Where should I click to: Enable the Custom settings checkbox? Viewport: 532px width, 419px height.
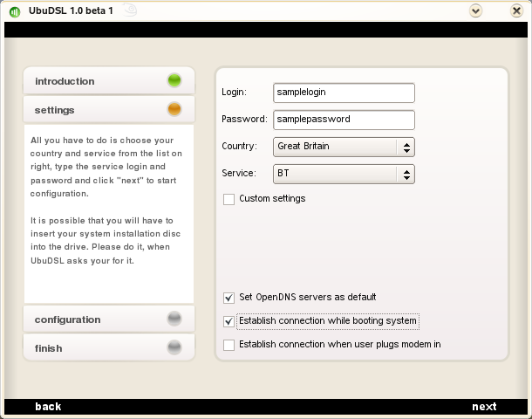pos(228,199)
